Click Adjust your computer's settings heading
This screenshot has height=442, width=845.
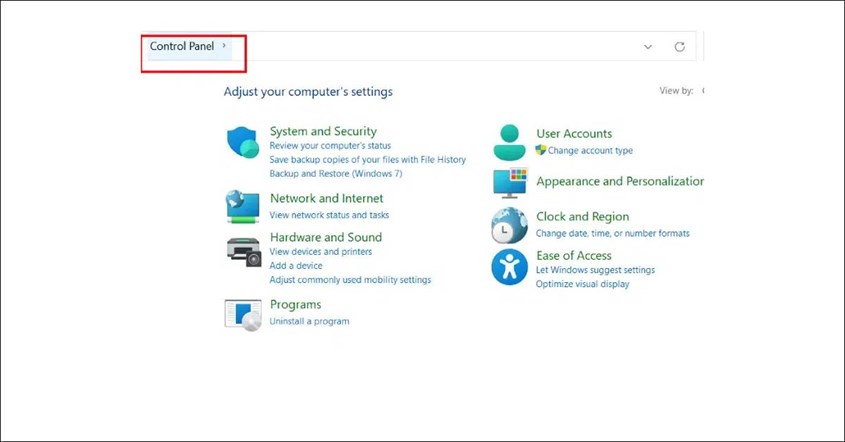click(x=308, y=92)
